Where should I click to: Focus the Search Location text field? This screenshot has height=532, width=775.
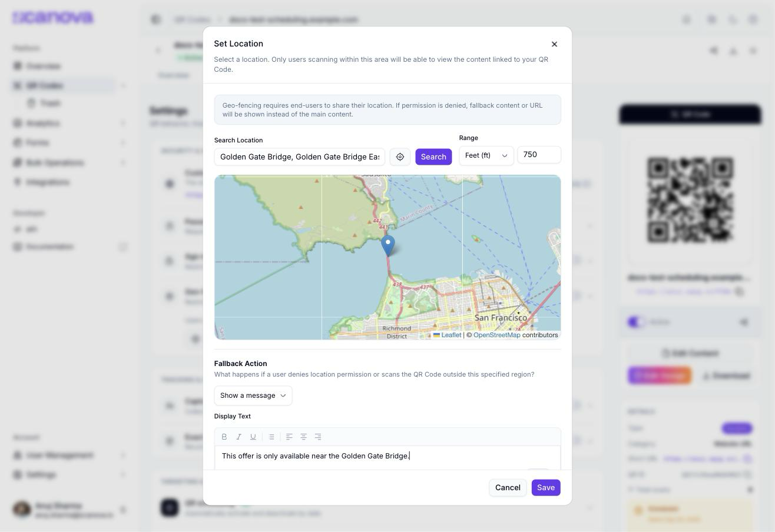coord(300,157)
